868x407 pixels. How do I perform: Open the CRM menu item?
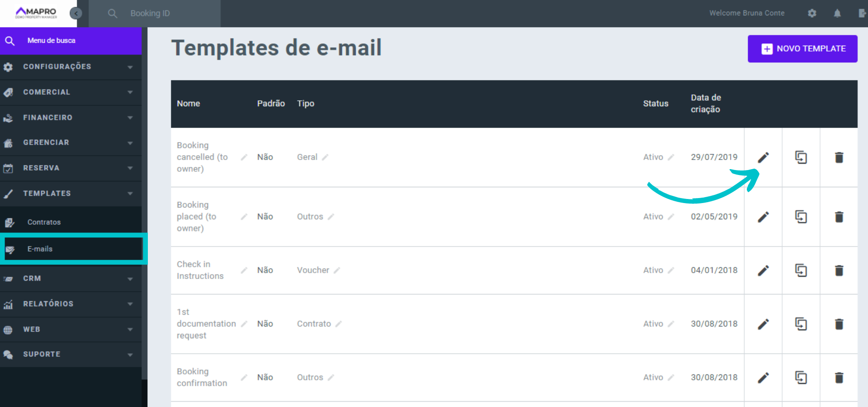32,279
